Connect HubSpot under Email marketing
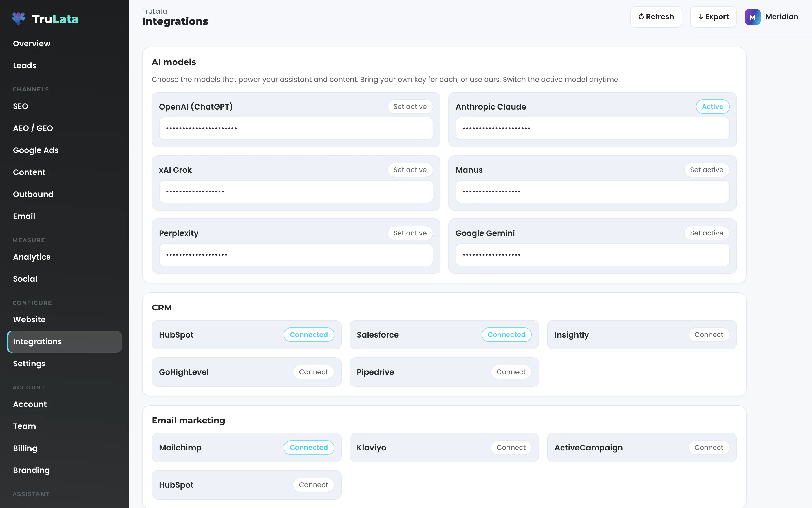812x508 pixels. (x=313, y=485)
